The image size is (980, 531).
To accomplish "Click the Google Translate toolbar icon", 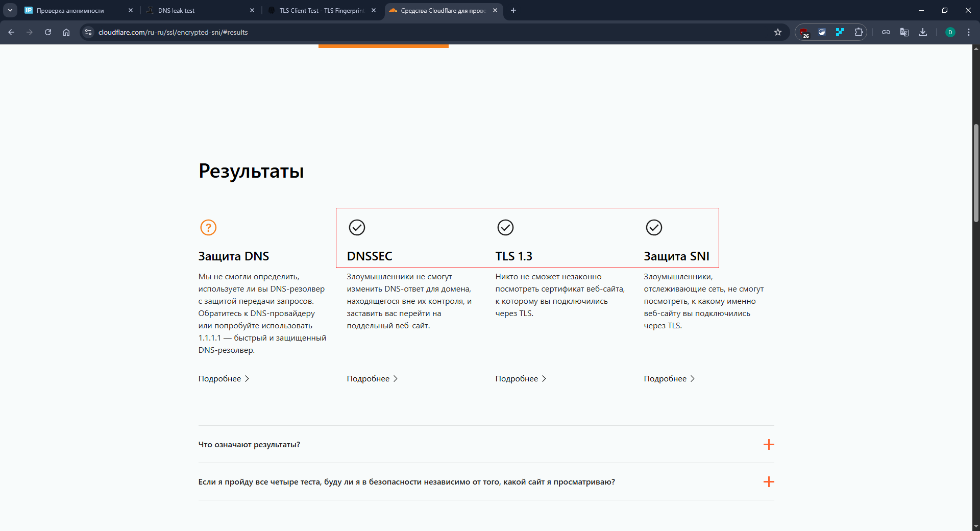I will (x=904, y=32).
